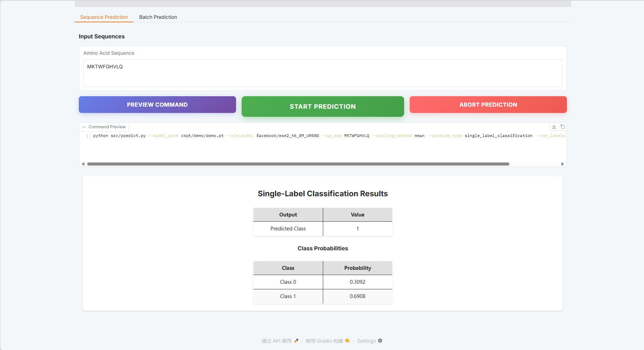This screenshot has height=350, width=644.
Task: Switch to the Batch Prediction tab
Action: pyautogui.click(x=158, y=17)
